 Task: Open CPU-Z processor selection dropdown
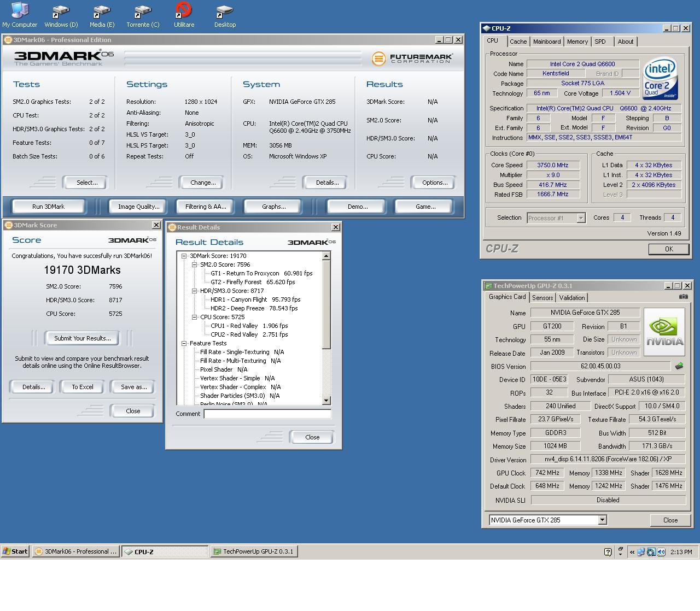[x=581, y=218]
